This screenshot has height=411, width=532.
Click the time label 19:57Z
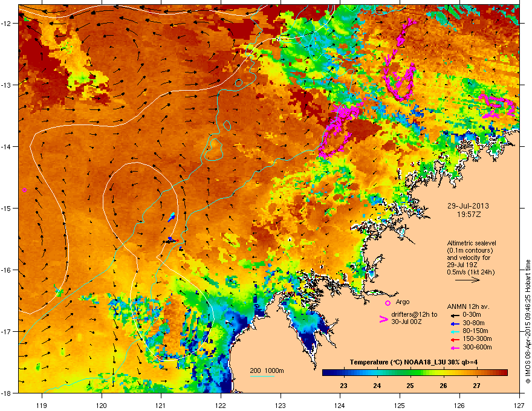469,215
